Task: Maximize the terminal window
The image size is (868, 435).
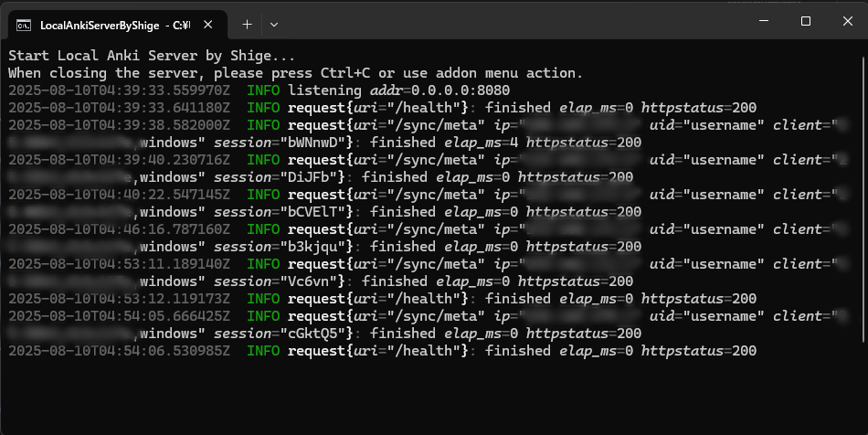Action: click(x=805, y=21)
